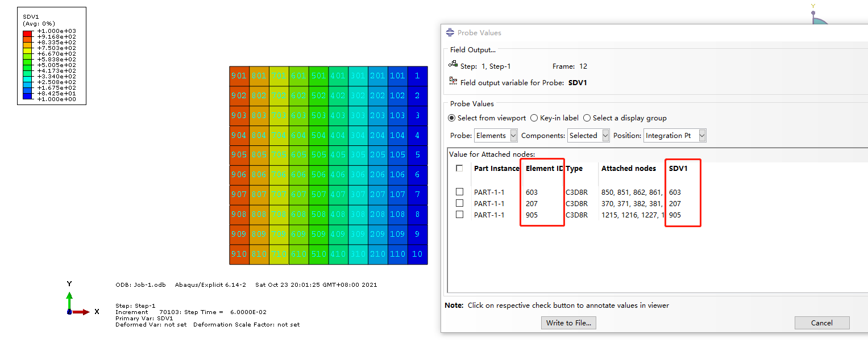This screenshot has height=343, width=868.
Task: Click the Frame: 12 label
Action: (x=570, y=66)
